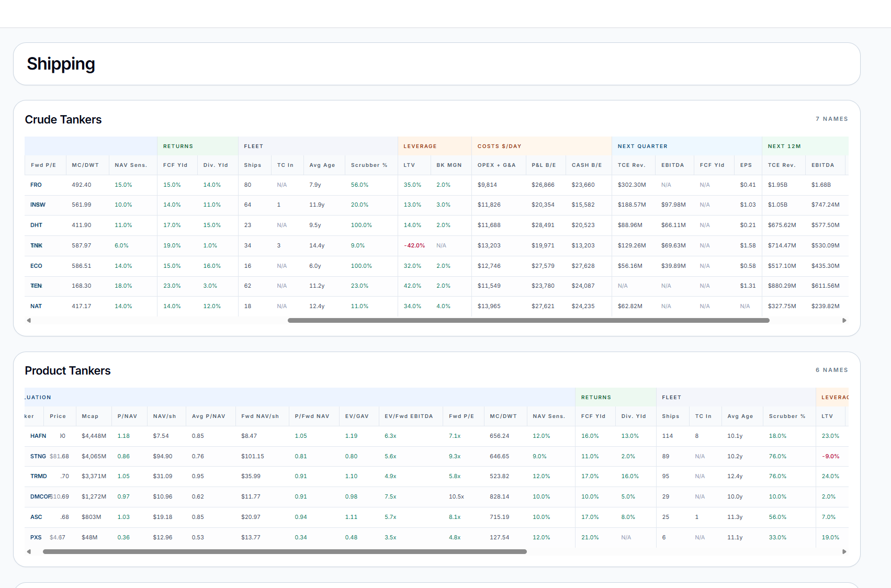Click the Mcap column header
This screenshot has width=891, height=588.
click(x=90, y=416)
